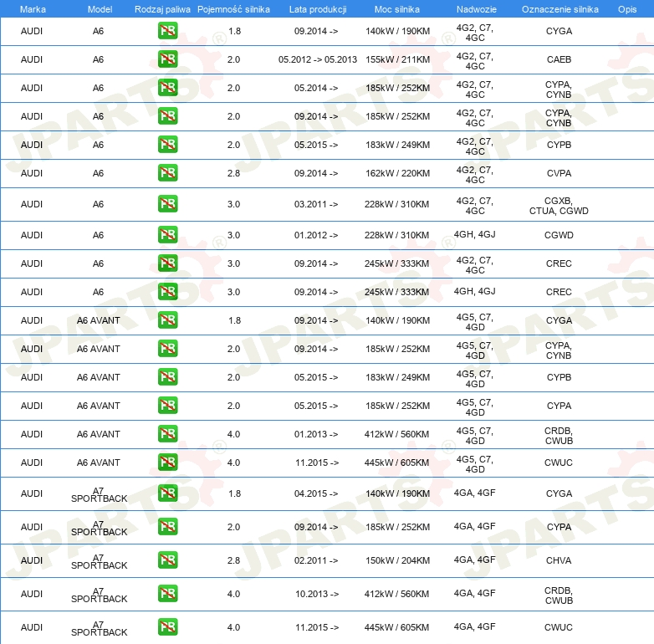Click the PB icon in the A6 183kW CYPB row
Image resolution: width=654 pixels, height=644 pixels.
click(x=167, y=145)
